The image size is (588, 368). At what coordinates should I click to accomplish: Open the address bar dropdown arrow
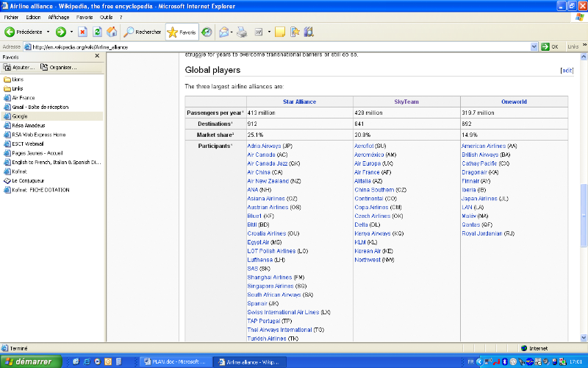coord(534,46)
